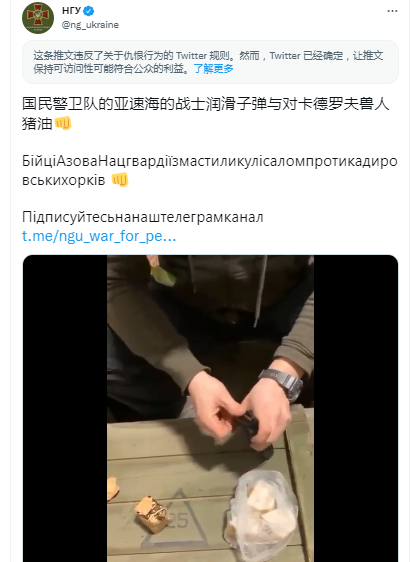Click the triangle 25 marking on the crate
412x562 pixels.
pyautogui.click(x=177, y=520)
